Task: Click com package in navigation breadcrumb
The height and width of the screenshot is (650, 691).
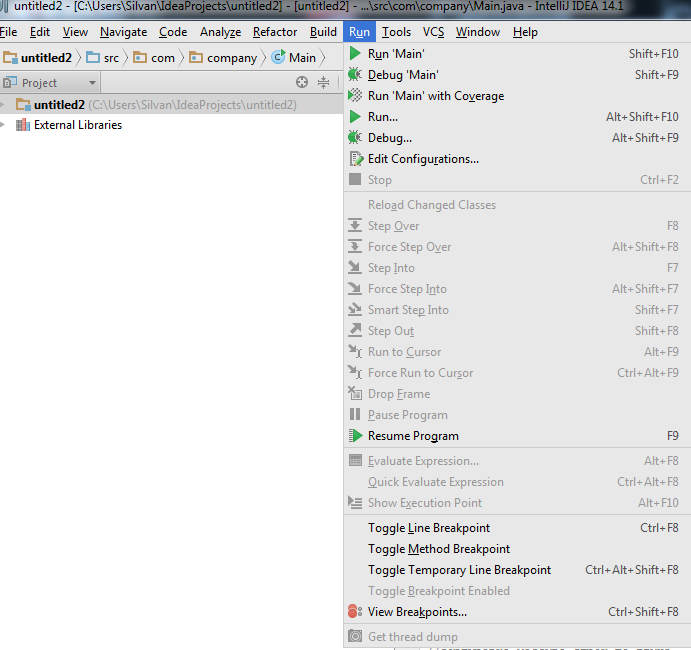Action: coord(154,58)
